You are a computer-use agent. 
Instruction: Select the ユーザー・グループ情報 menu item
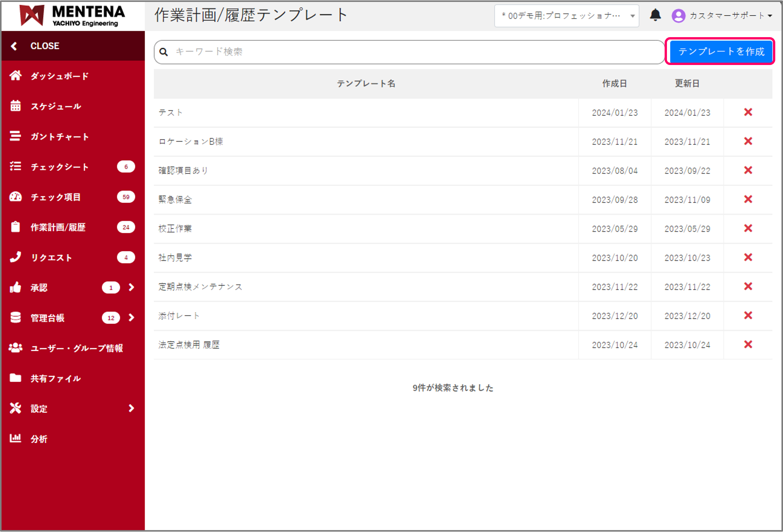tap(77, 348)
